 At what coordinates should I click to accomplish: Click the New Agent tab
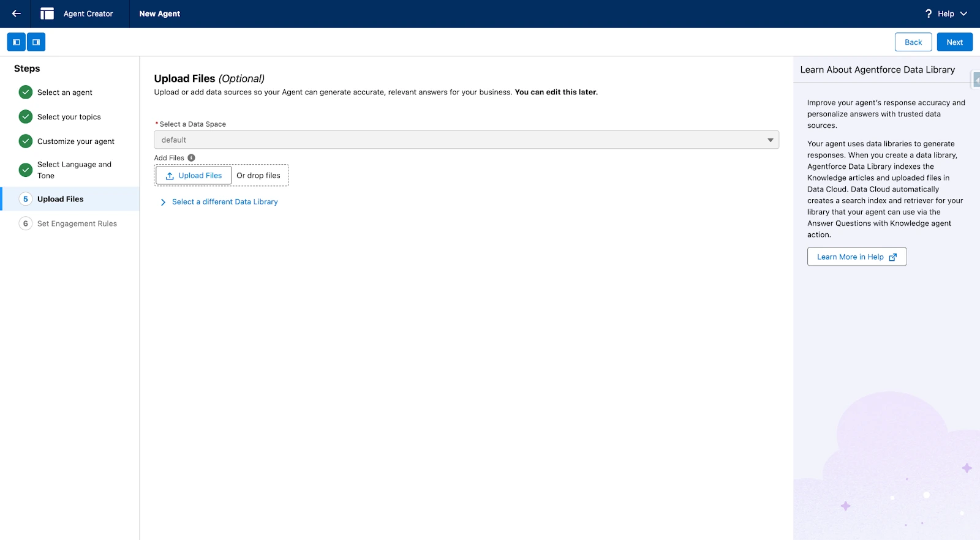[160, 13]
